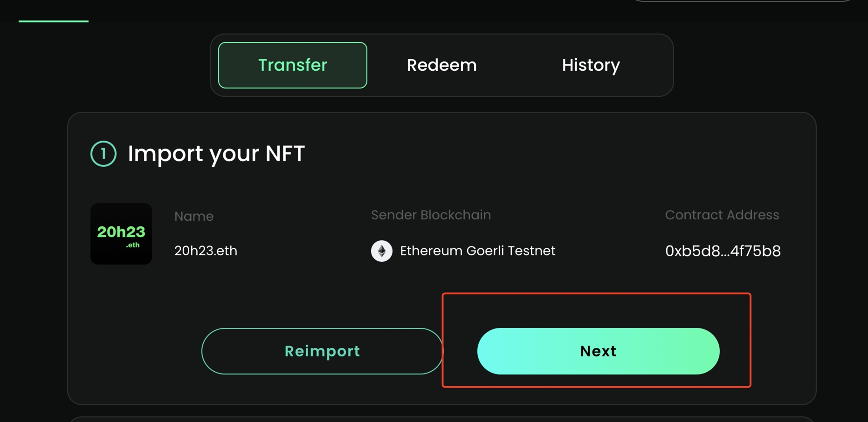Open the History tab
Image resolution: width=868 pixels, height=422 pixels.
[x=591, y=65]
